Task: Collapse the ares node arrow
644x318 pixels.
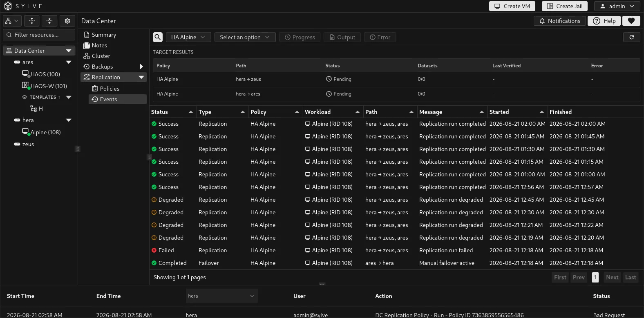Action: [69, 62]
